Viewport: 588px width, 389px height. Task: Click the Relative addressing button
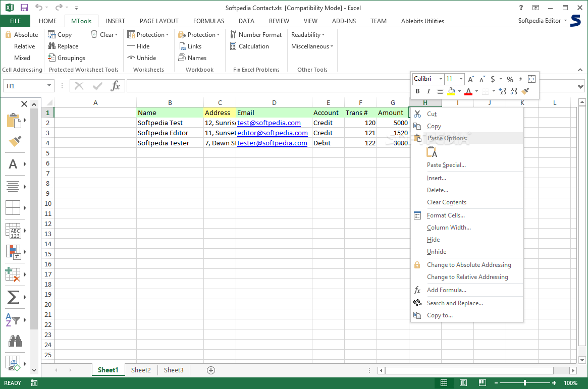[x=24, y=46]
